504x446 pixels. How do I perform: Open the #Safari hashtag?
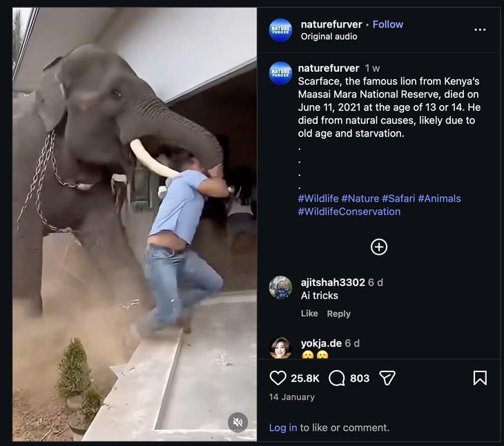(x=398, y=198)
